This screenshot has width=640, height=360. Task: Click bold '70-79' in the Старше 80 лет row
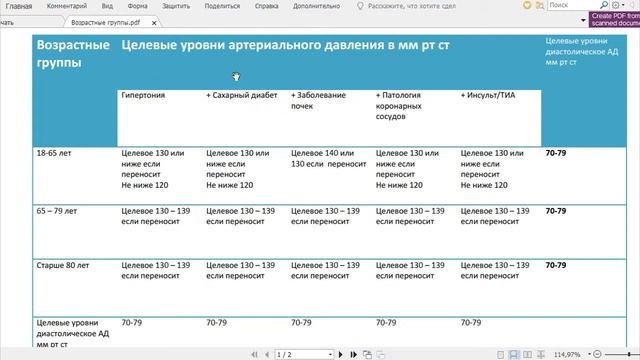tap(556, 265)
